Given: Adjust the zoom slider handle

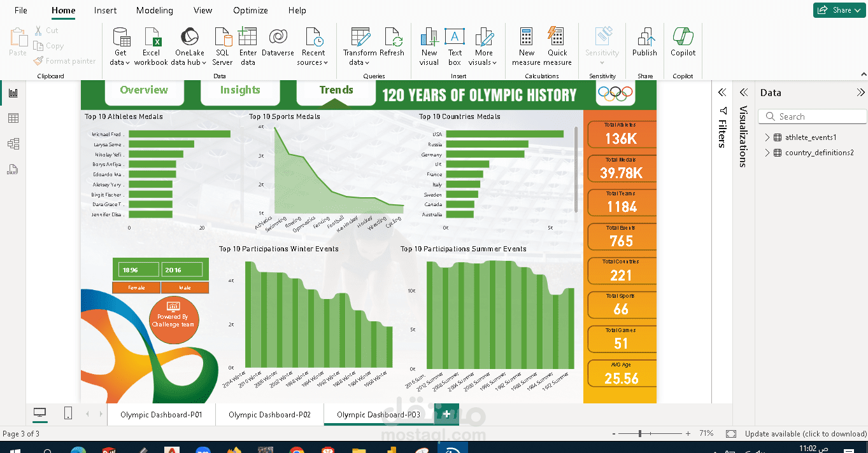Looking at the screenshot, I should (640, 434).
